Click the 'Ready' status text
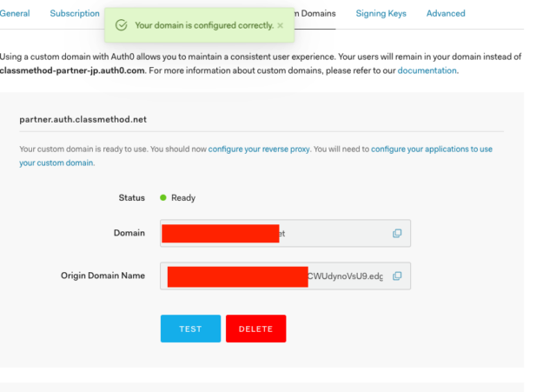 183,198
